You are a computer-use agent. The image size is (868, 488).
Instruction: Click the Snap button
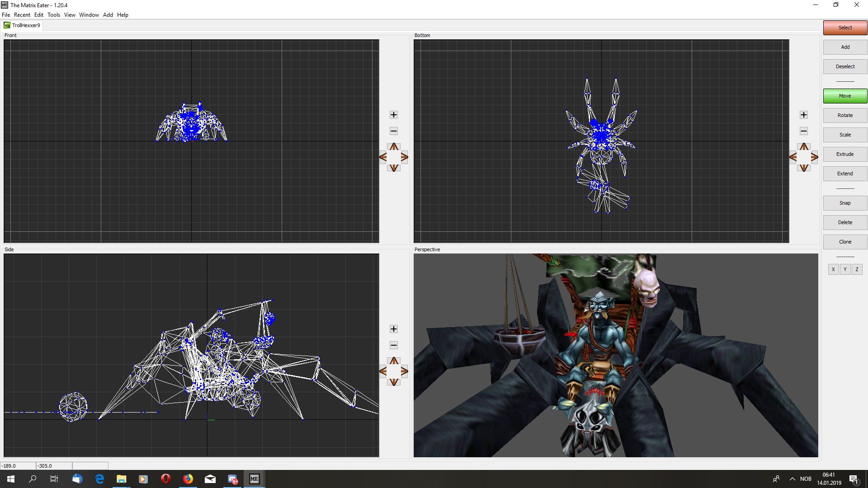[845, 203]
